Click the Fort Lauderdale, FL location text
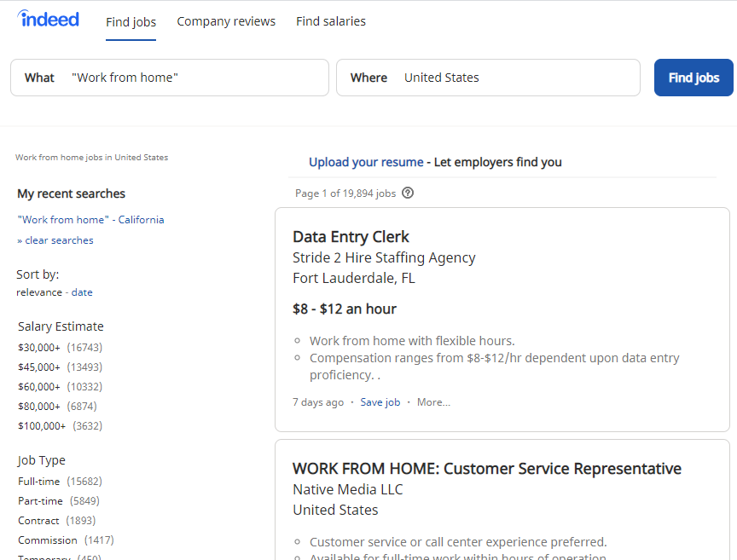 [x=354, y=278]
